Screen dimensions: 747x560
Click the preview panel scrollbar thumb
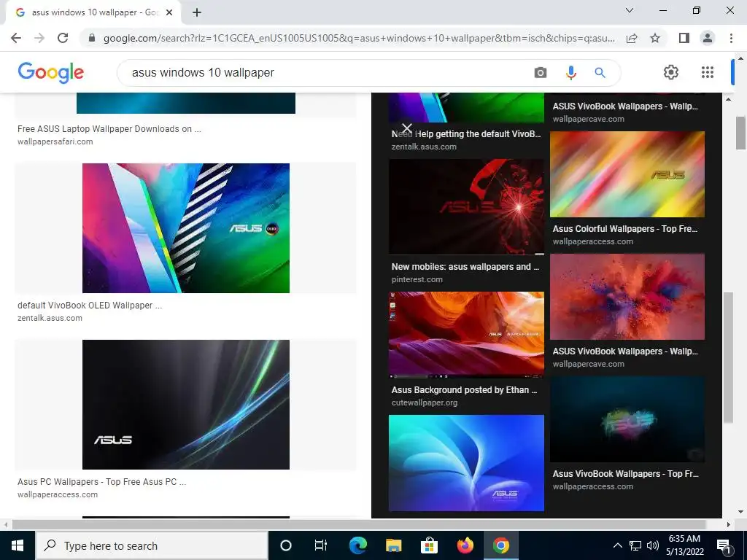(x=728, y=357)
